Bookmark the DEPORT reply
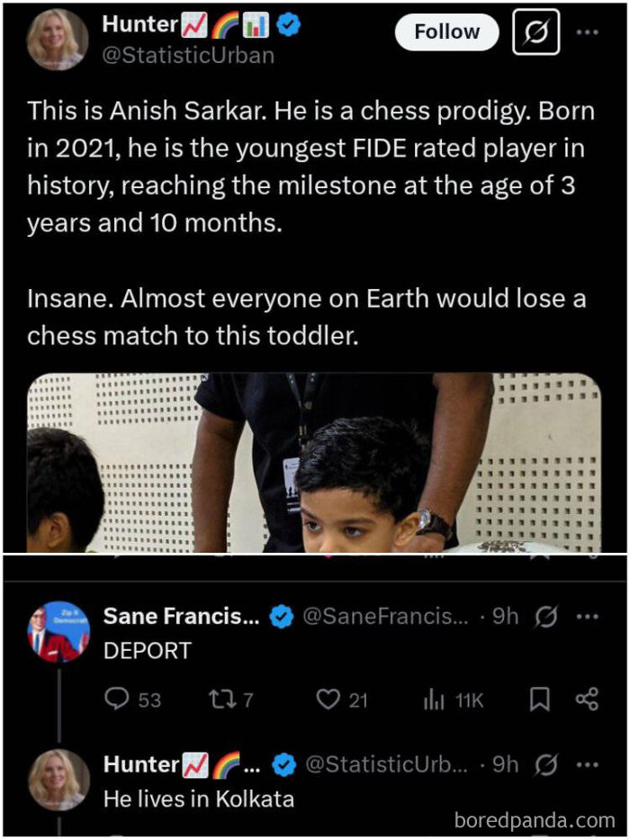Screen dimensions: 630x840 tap(539, 700)
